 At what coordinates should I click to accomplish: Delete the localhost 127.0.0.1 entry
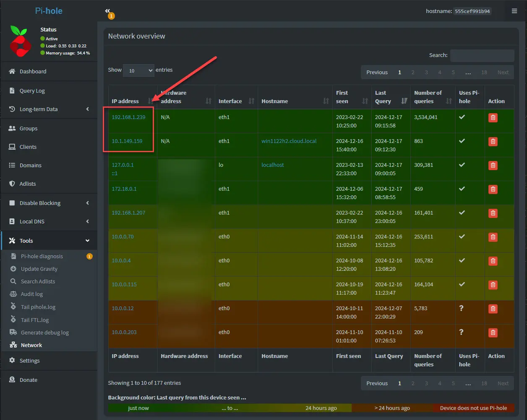[493, 166]
